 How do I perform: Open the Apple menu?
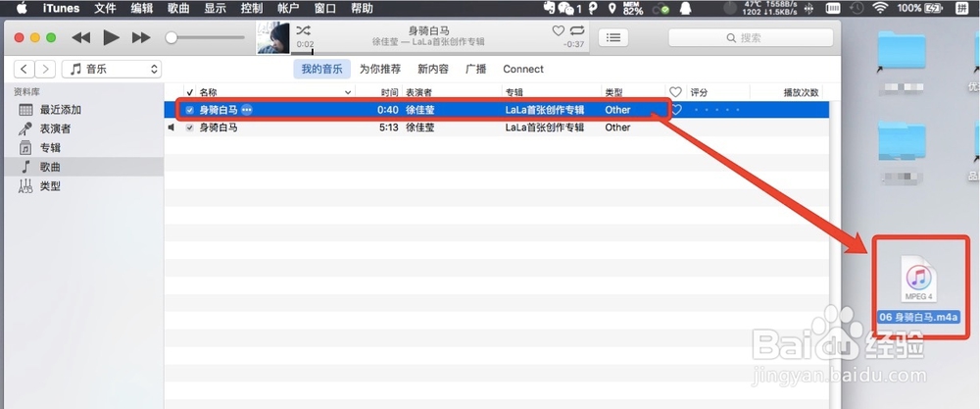pos(22,8)
